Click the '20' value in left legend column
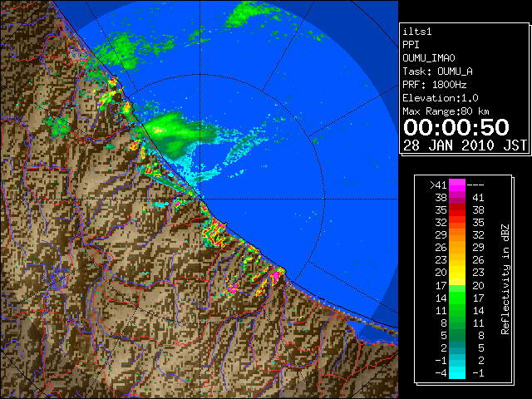This screenshot has height=399, width=532. [x=441, y=273]
